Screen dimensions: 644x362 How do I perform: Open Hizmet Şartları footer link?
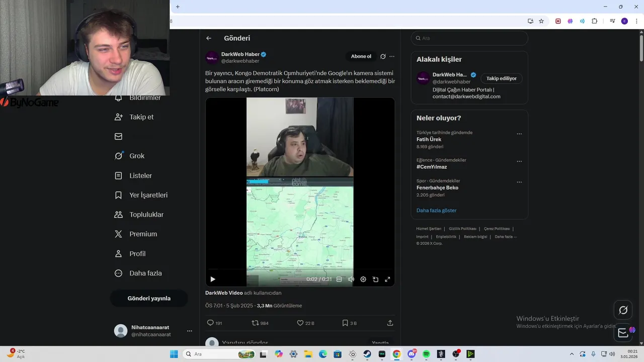429,229
